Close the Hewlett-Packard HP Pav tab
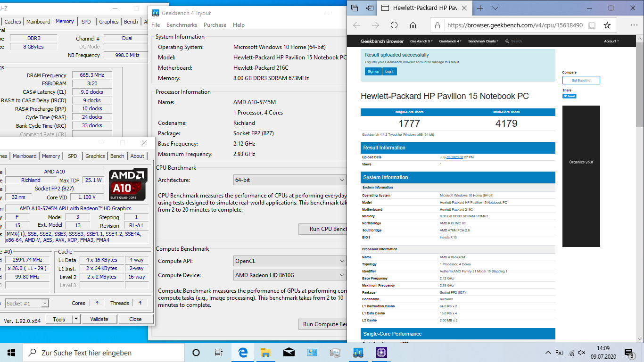Screen dimensions: 644x362 click(x=464, y=8)
